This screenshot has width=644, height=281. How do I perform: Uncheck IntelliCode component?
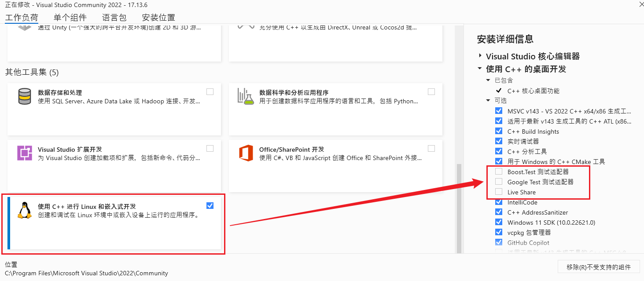pyautogui.click(x=499, y=202)
